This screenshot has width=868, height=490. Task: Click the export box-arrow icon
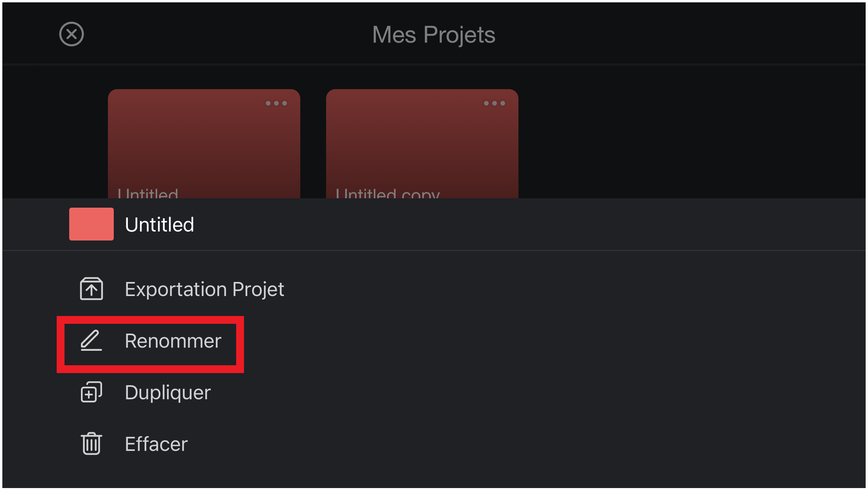pos(91,289)
